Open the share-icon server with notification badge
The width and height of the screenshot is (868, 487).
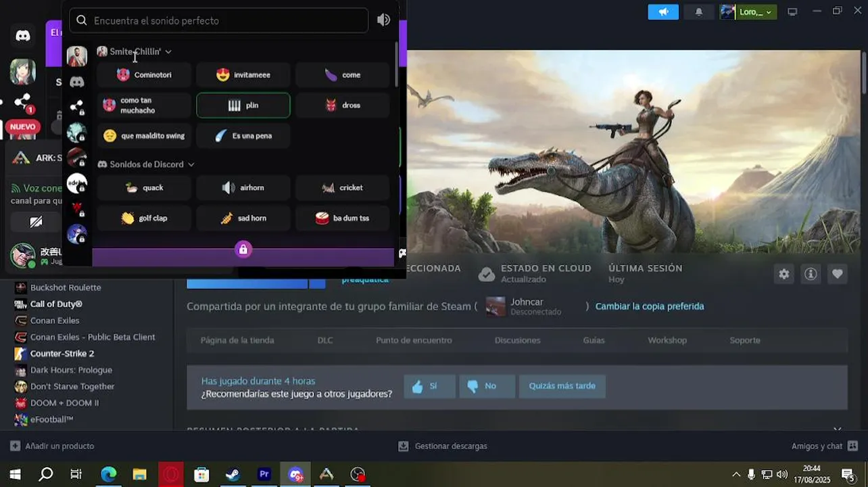coord(23,102)
